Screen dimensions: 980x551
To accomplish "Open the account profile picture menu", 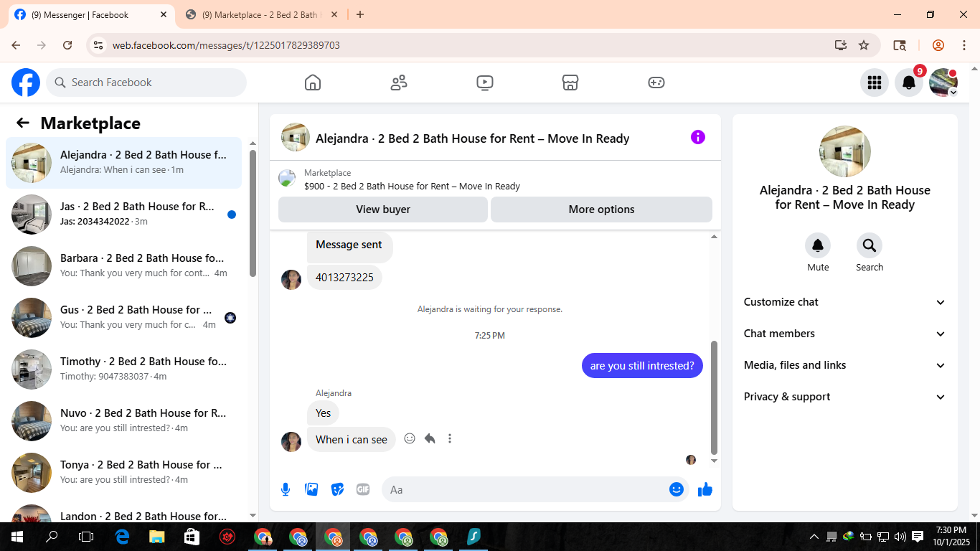I will tap(943, 83).
